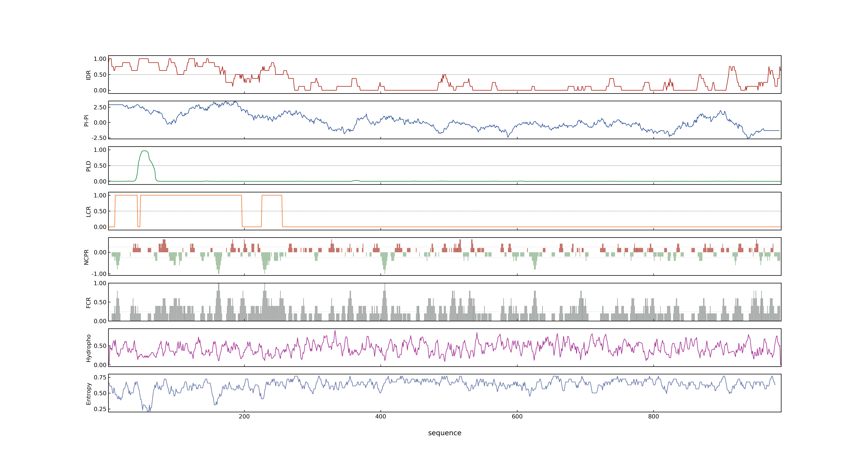Click the IDR y-axis label
This screenshot has width=868, height=463.
[x=88, y=75]
